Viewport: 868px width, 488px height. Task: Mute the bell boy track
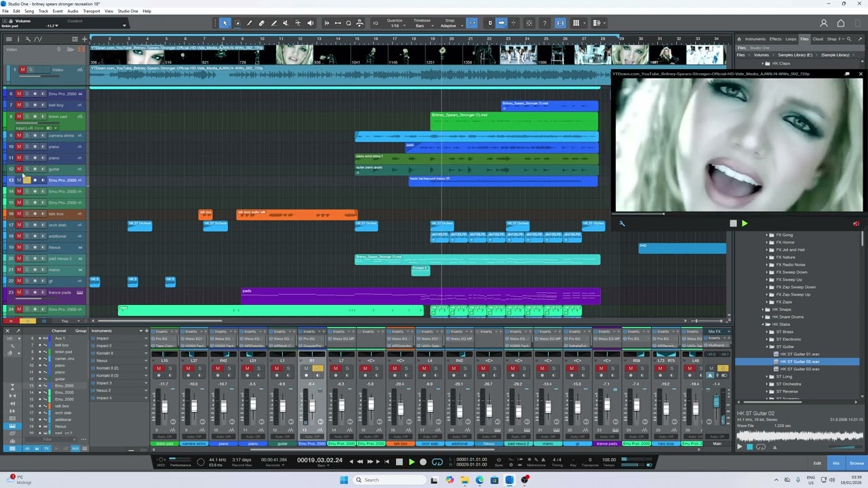[19, 105]
